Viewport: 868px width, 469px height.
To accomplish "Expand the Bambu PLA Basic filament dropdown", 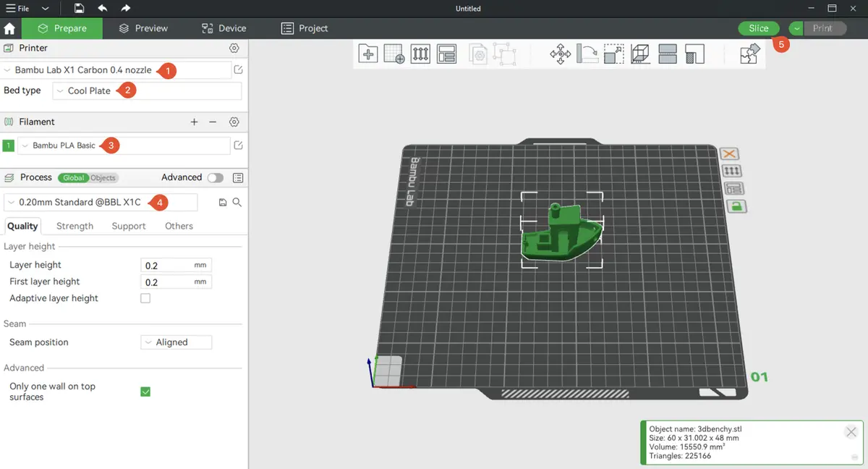I will (x=124, y=145).
